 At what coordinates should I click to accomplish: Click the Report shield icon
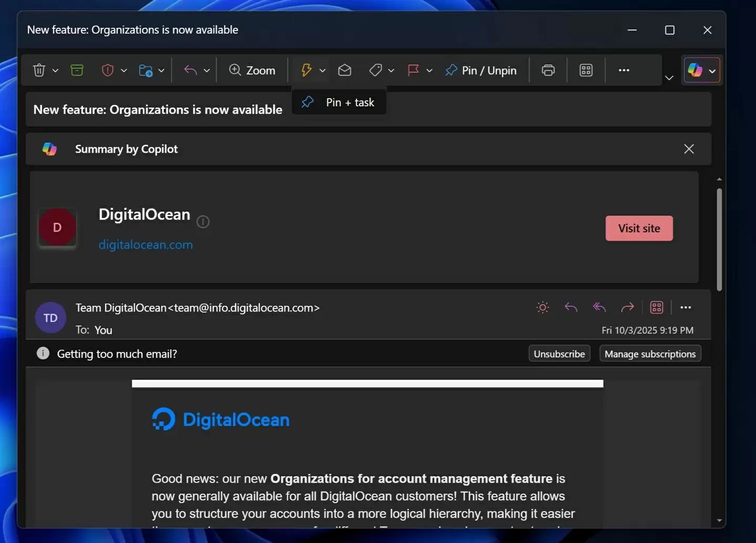click(108, 70)
